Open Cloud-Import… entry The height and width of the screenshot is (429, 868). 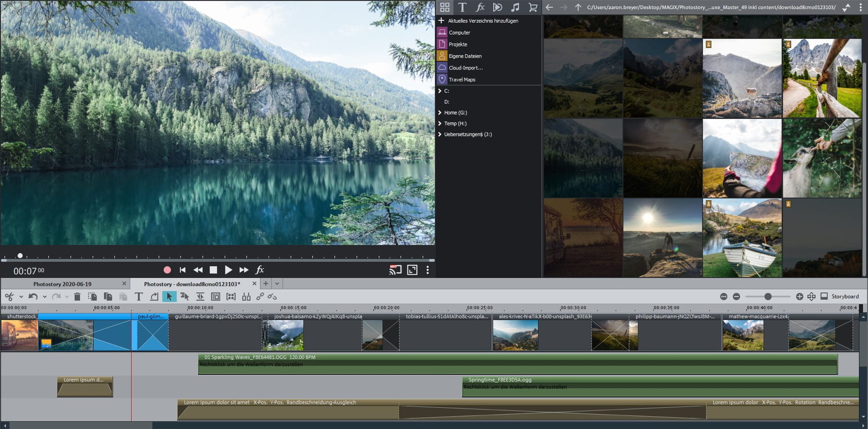click(465, 68)
